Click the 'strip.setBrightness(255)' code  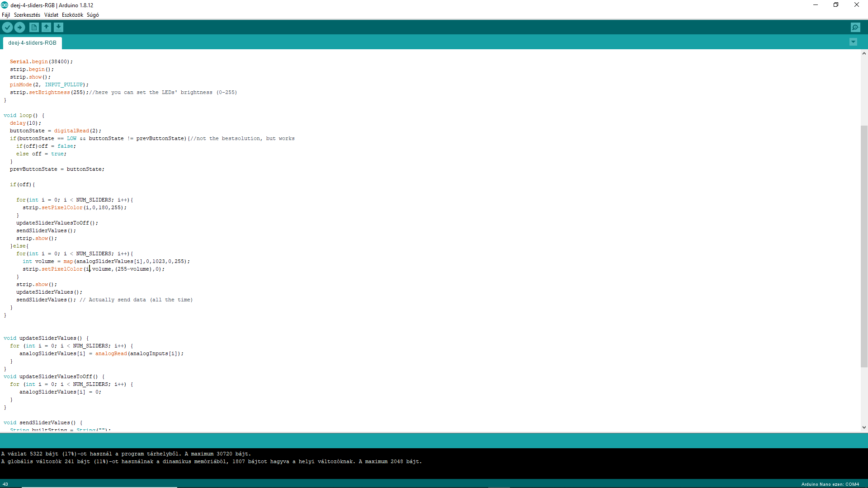tap(47, 92)
